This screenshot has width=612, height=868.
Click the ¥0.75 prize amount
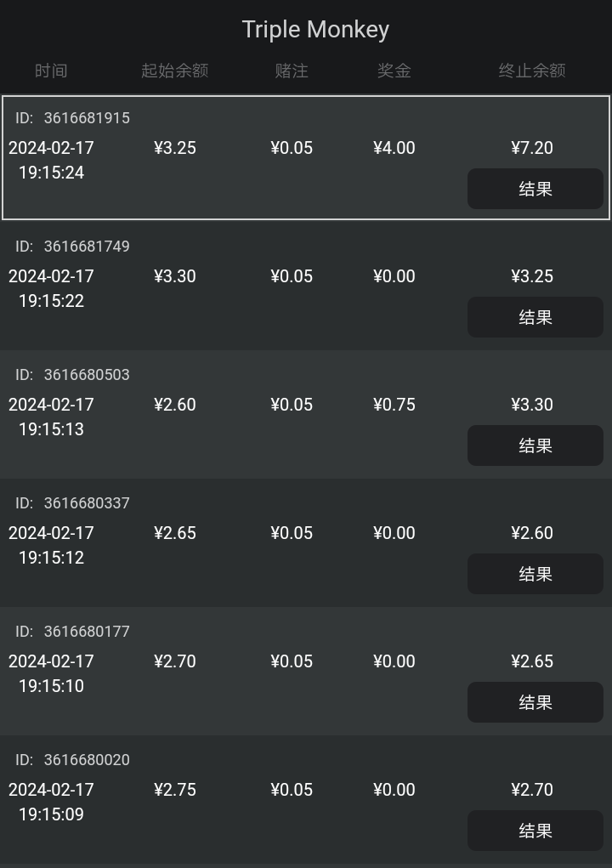394,405
